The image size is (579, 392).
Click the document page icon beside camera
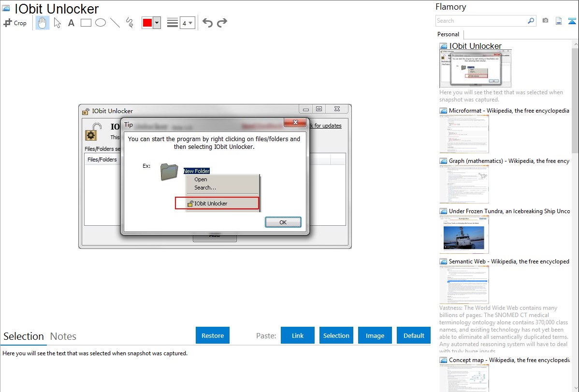(559, 21)
